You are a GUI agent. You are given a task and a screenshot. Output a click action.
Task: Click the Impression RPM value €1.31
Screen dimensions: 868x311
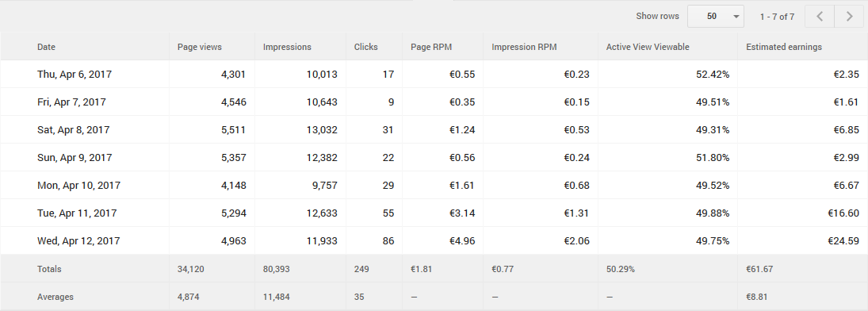point(576,213)
